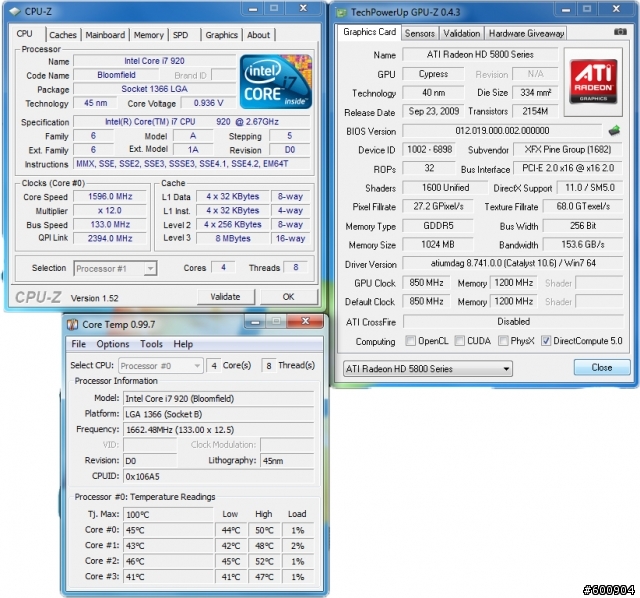The width and height of the screenshot is (640, 598).
Task: Open the Mainboard tab in CPU-Z
Action: point(105,35)
